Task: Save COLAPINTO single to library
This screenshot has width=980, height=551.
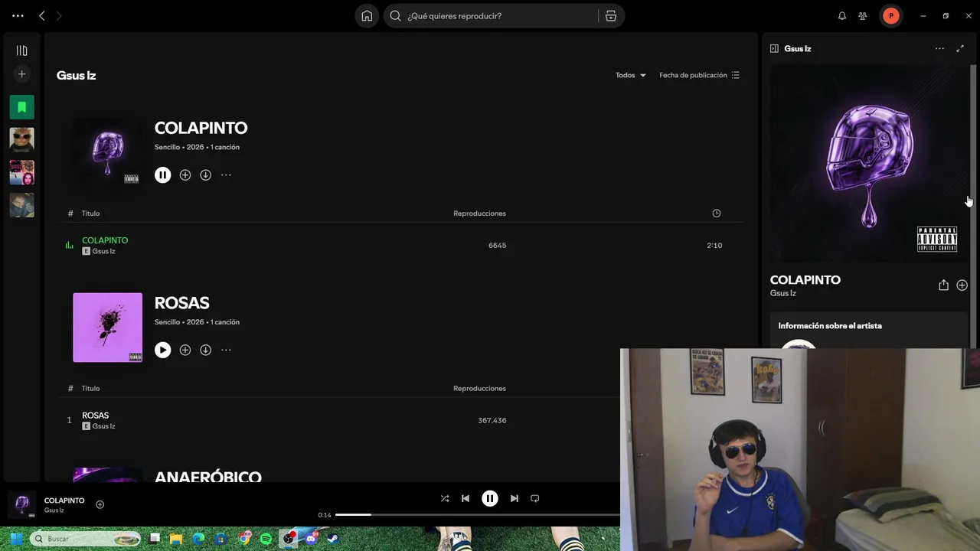Action: coord(185,175)
